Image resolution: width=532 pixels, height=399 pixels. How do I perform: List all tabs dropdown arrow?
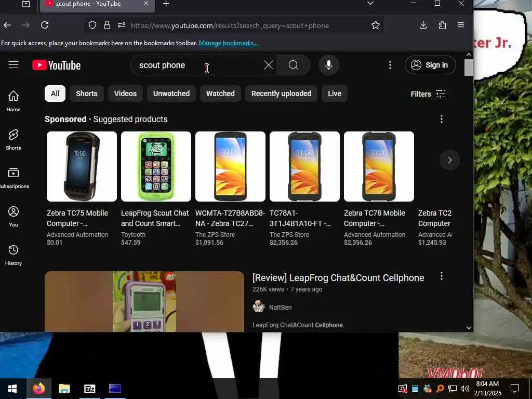(x=370, y=4)
